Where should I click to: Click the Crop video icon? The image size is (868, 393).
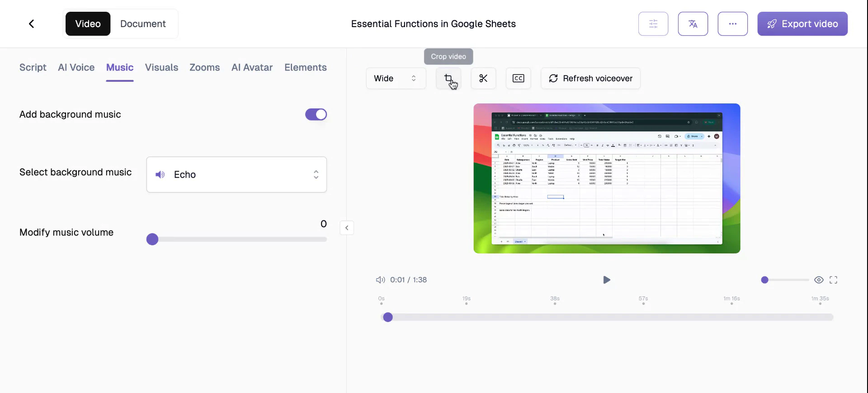click(x=448, y=79)
